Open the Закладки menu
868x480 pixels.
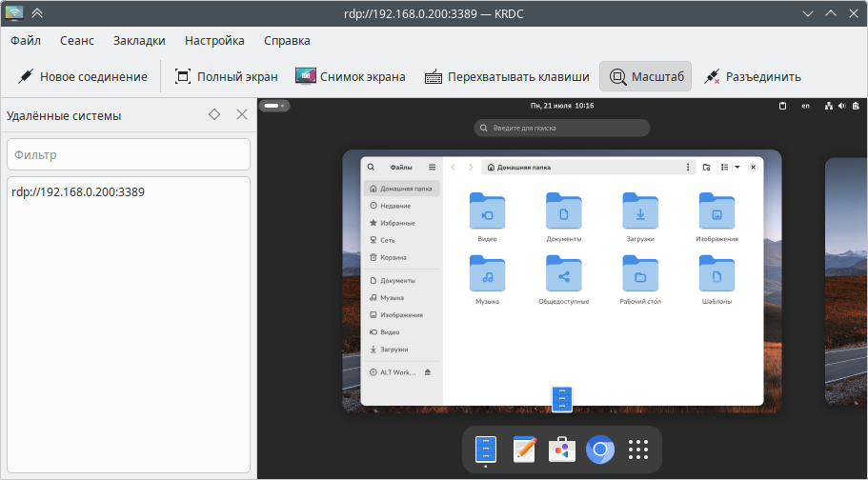(139, 40)
